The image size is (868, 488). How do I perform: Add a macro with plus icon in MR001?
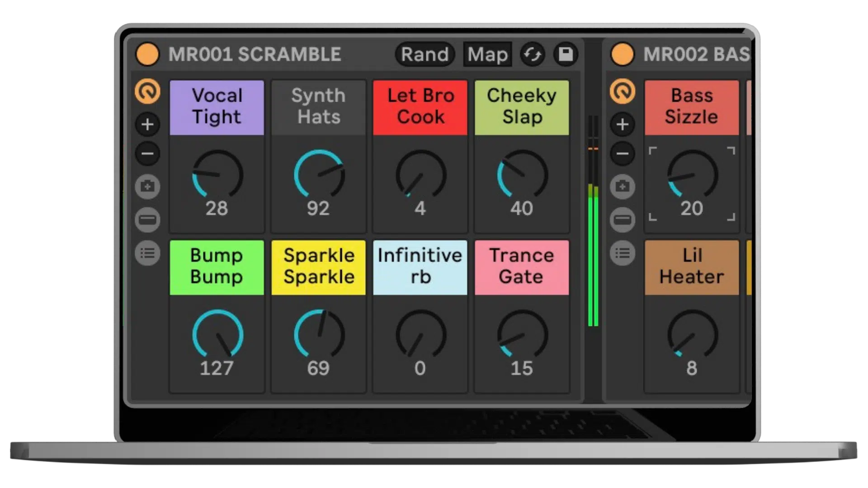click(147, 124)
